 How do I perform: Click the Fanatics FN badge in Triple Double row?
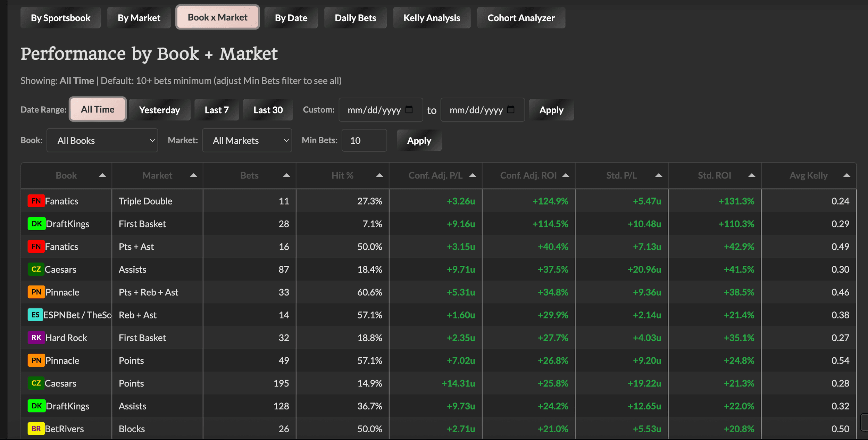(36, 201)
